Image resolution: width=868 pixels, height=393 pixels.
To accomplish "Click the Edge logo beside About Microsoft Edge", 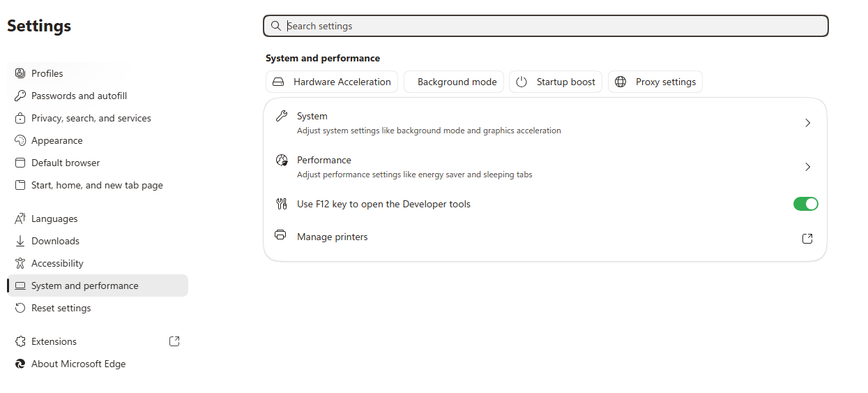I will (20, 364).
